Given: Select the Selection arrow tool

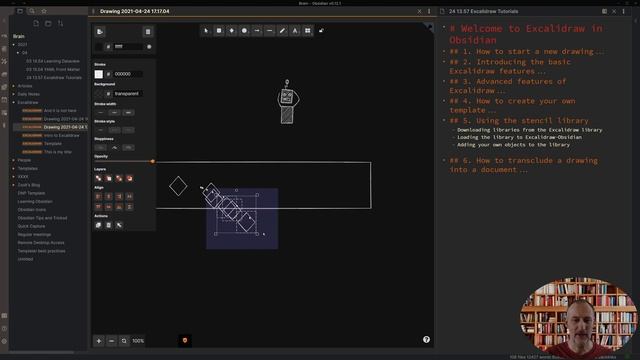Looking at the screenshot, I should coord(206,31).
